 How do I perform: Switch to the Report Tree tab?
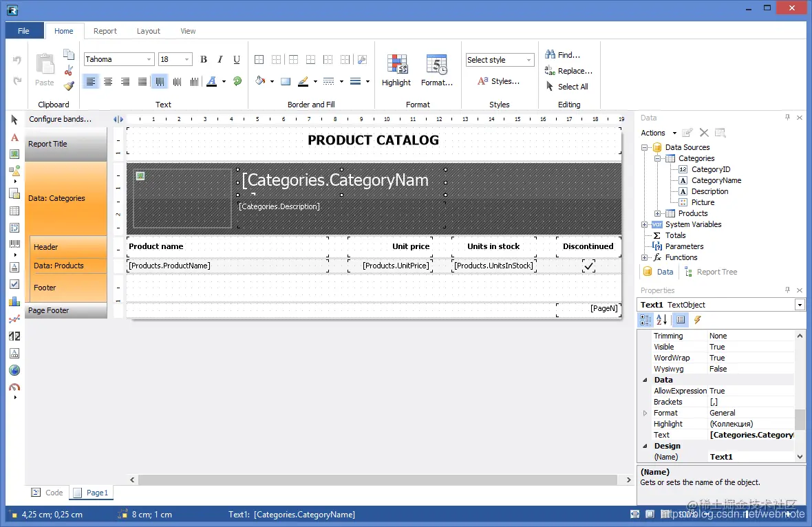point(711,272)
